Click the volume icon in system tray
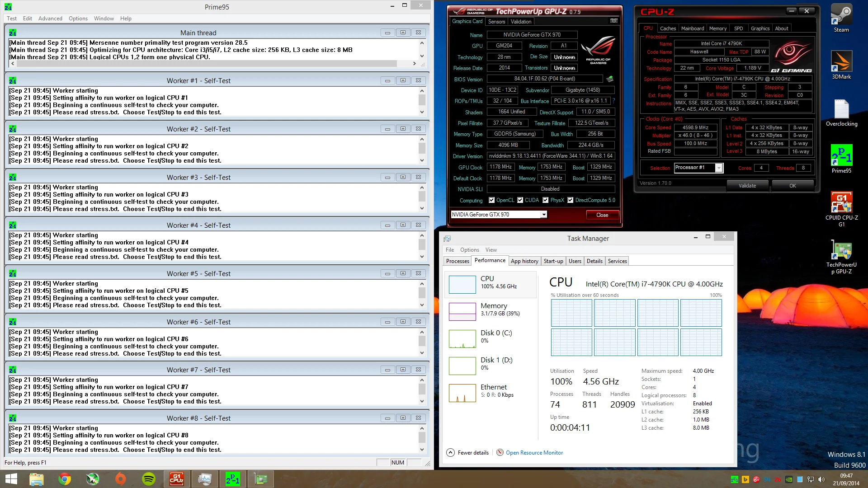The height and width of the screenshot is (488, 868). [821, 479]
